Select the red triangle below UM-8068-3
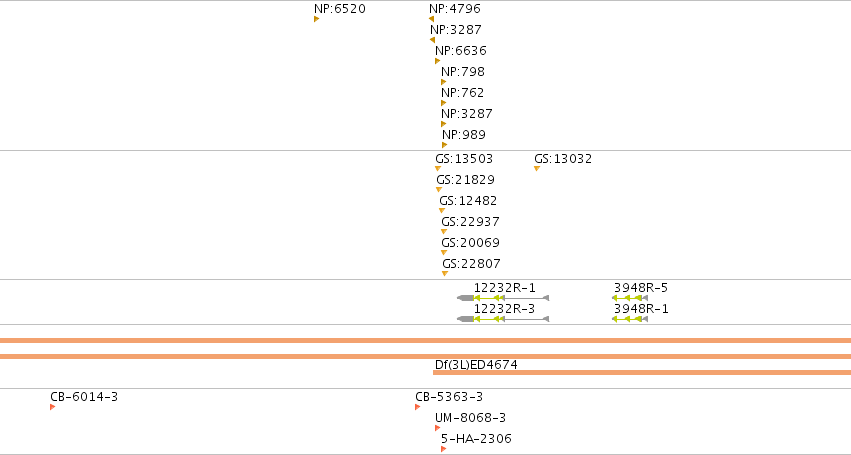This screenshot has height=455, width=851. tap(437, 428)
